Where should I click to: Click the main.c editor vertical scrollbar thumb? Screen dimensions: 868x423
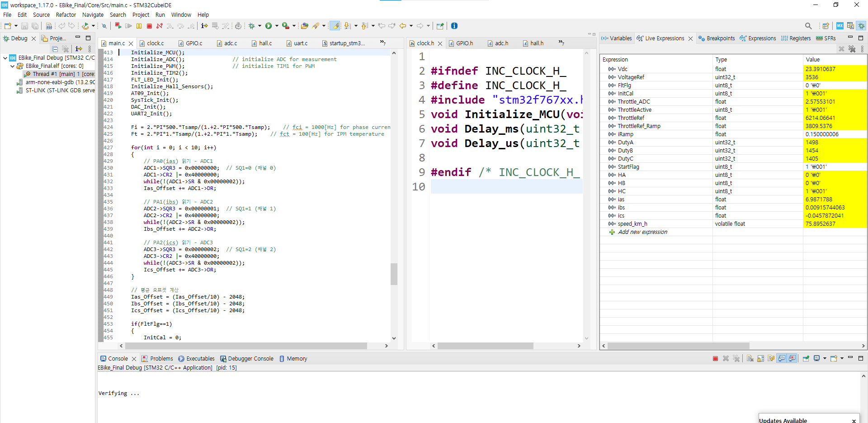click(394, 274)
